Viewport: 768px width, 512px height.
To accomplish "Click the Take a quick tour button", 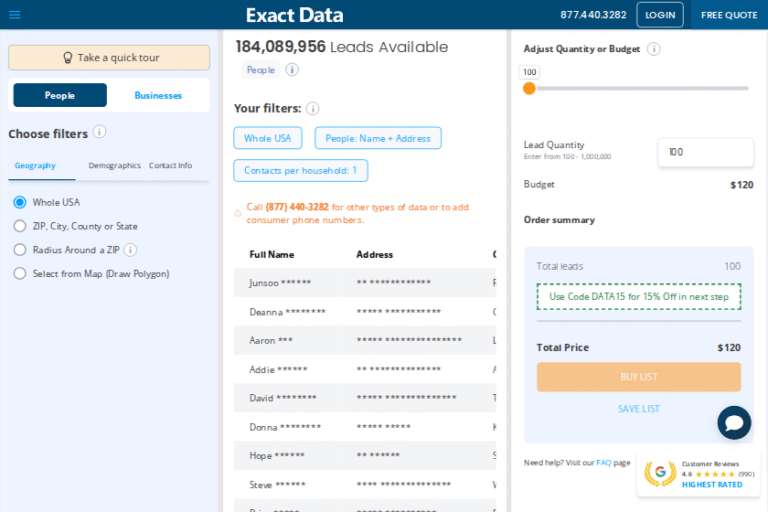I will pos(109,58).
